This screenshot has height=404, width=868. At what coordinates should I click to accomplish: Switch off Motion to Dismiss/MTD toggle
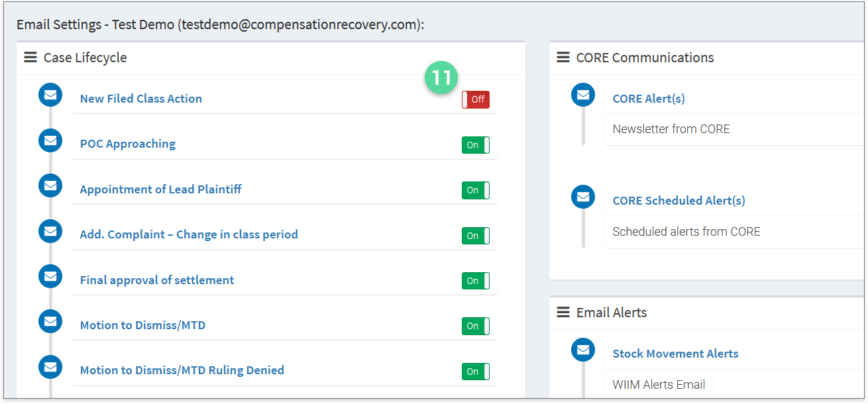click(x=476, y=326)
